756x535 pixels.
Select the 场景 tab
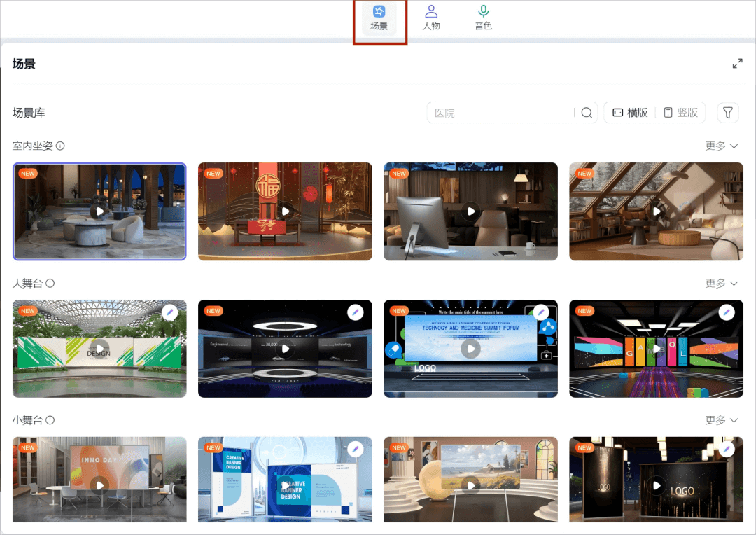[379, 18]
